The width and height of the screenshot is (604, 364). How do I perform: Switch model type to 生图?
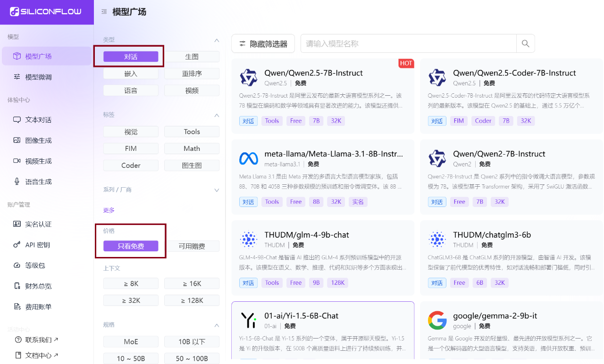coord(192,56)
